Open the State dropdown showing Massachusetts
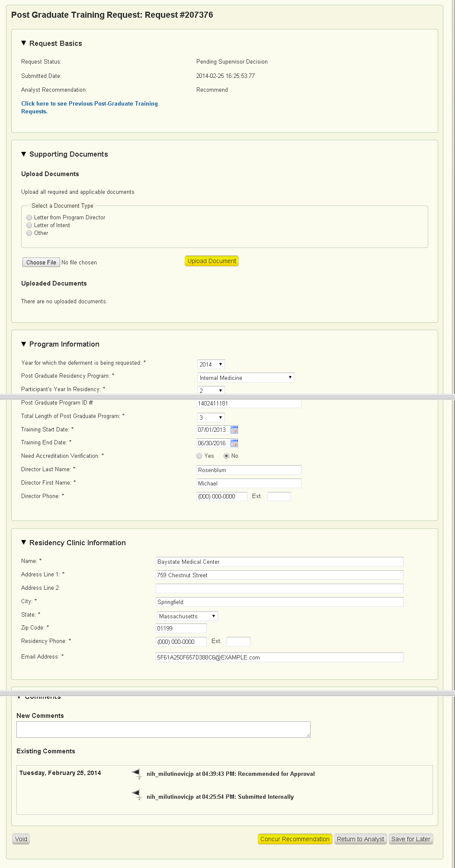455x868 pixels. click(187, 616)
